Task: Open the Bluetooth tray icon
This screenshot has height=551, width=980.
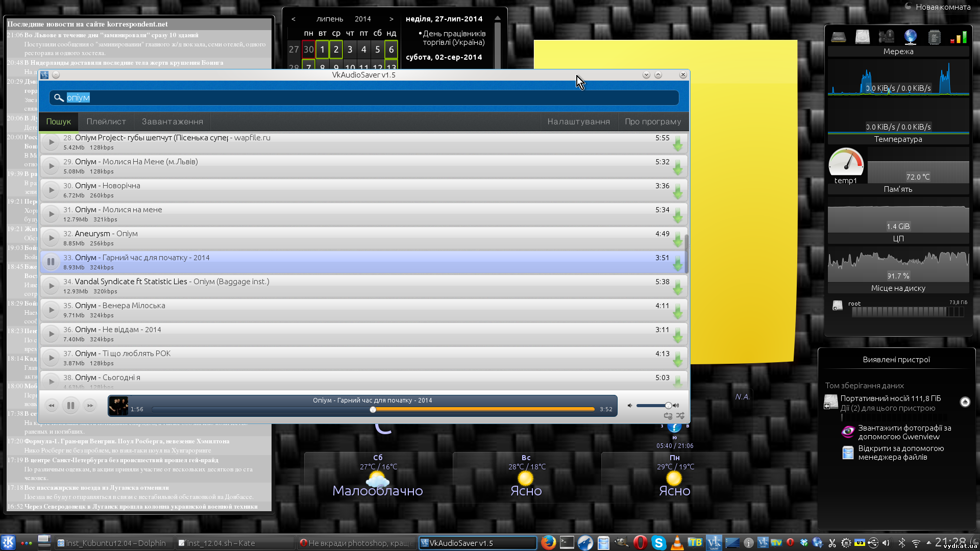Action: (902, 543)
